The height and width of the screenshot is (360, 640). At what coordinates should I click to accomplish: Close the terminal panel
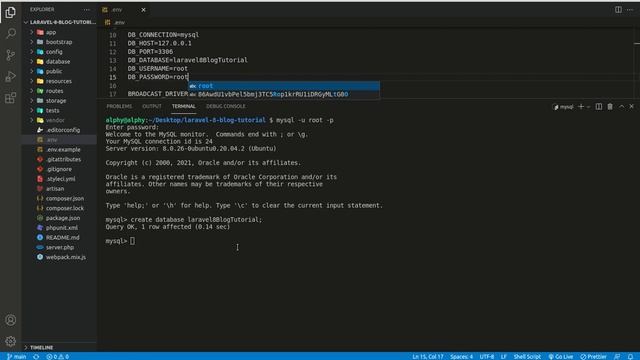[x=631, y=107]
